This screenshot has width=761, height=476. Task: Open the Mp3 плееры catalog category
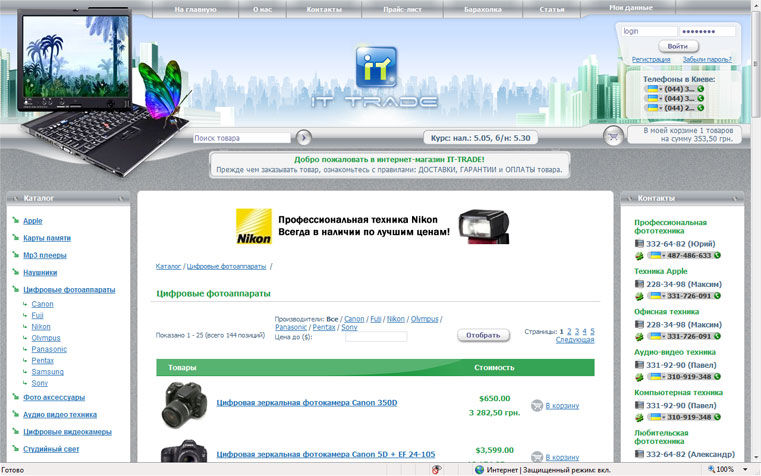pyautogui.click(x=45, y=255)
